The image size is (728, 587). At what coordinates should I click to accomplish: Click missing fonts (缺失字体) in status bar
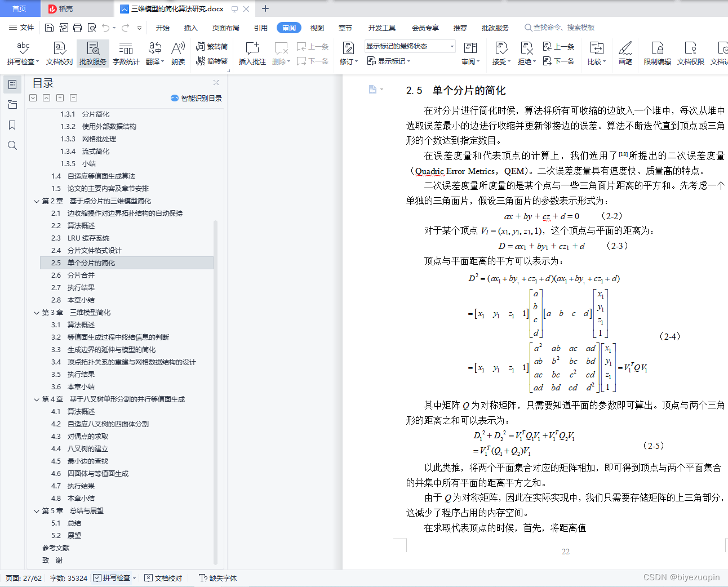(x=218, y=578)
